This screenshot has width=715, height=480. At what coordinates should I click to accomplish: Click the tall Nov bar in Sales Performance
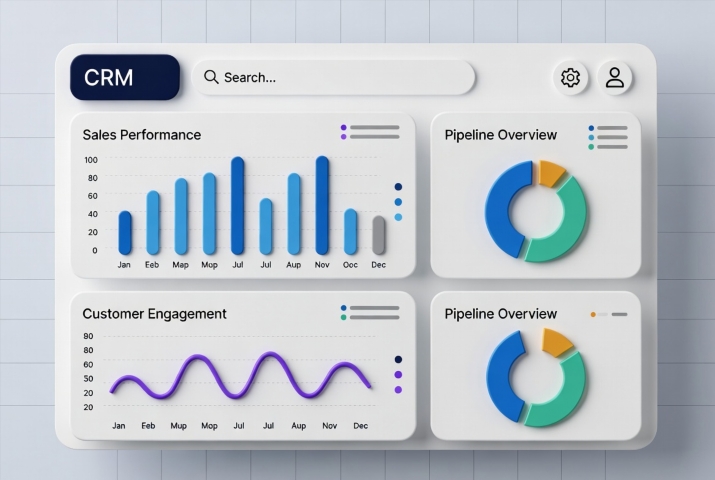322,205
